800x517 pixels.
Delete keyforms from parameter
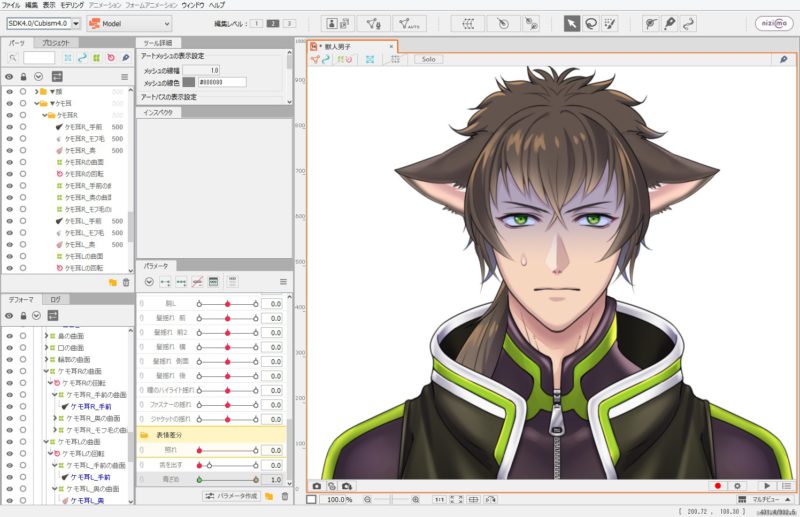pyautogui.click(x=197, y=282)
